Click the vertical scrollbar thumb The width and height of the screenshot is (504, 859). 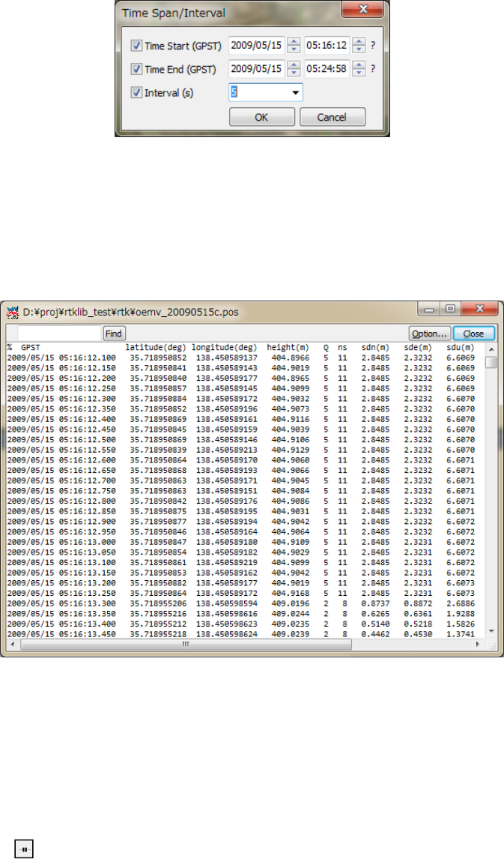[x=491, y=361]
